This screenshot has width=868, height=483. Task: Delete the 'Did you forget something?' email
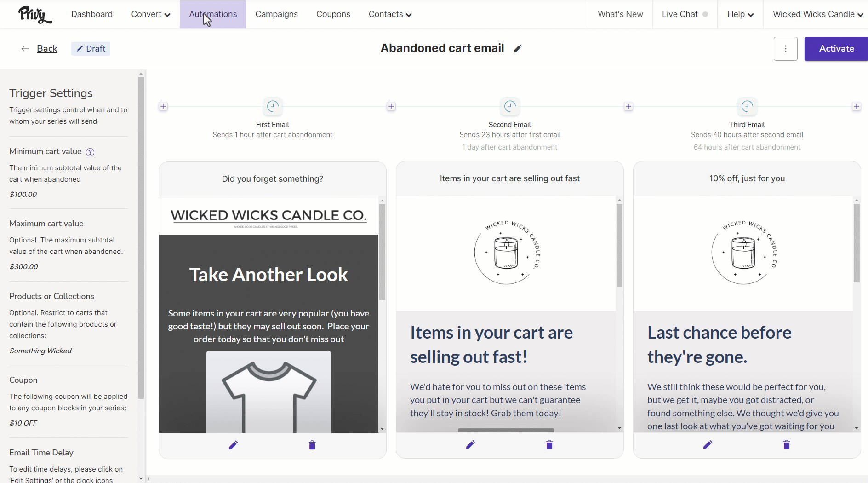[x=312, y=445]
